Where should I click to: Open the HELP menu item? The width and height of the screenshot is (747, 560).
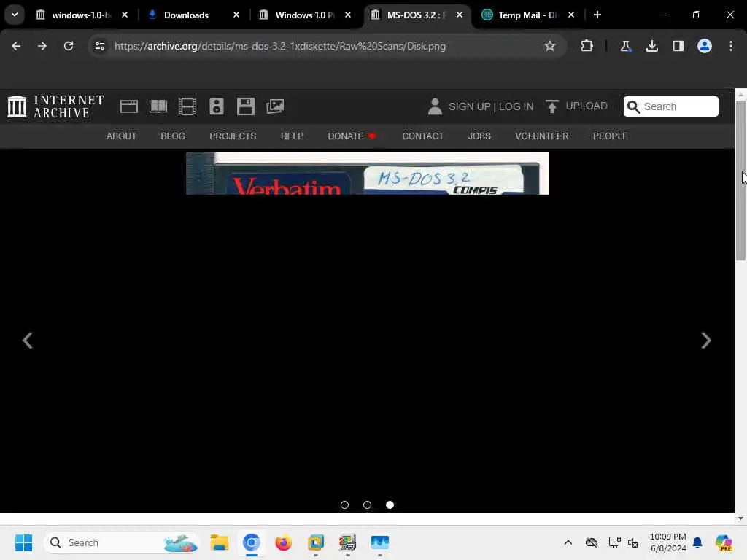292,136
